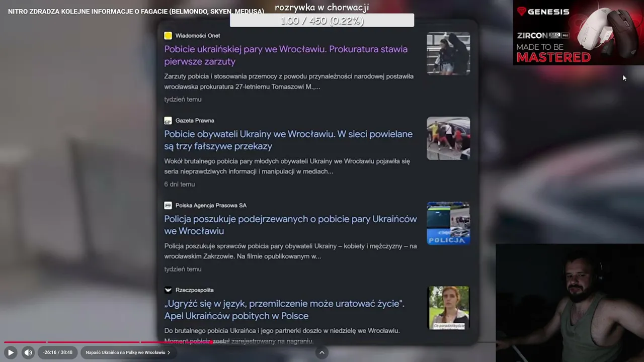Click the streamer webcam overlay
644x362 pixels.
click(x=570, y=303)
